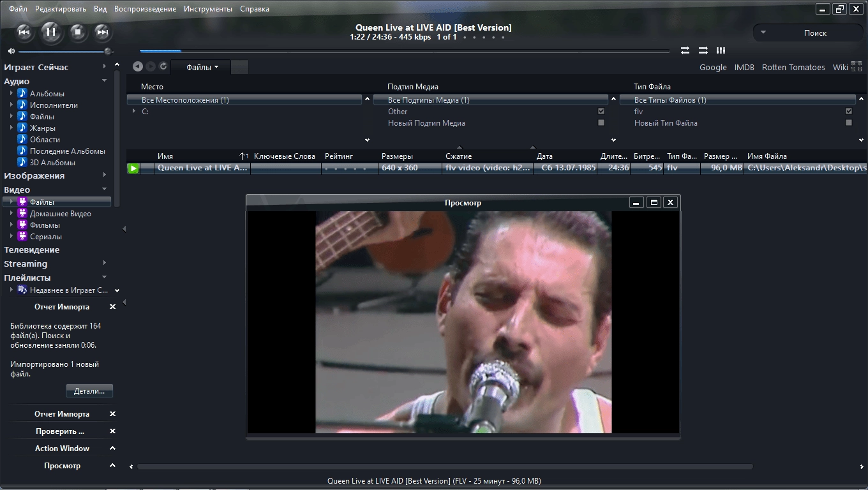The width and height of the screenshot is (868, 490).
Task: Select the Телевидение sidebar section
Action: (x=32, y=249)
